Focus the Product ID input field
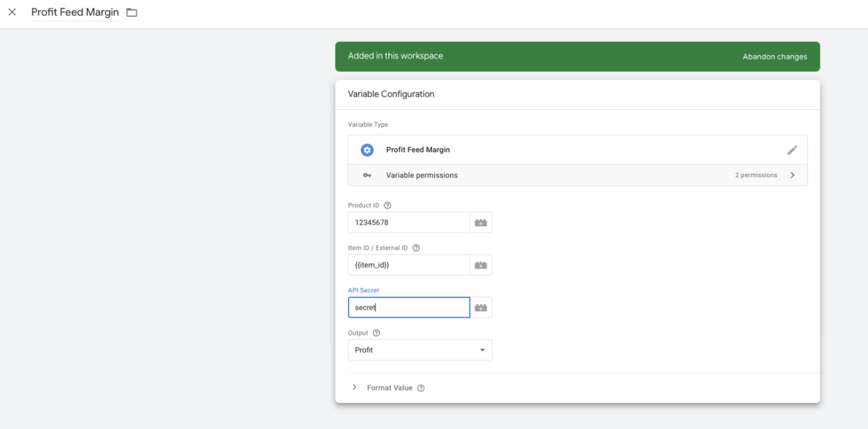868x429 pixels. [x=409, y=223]
